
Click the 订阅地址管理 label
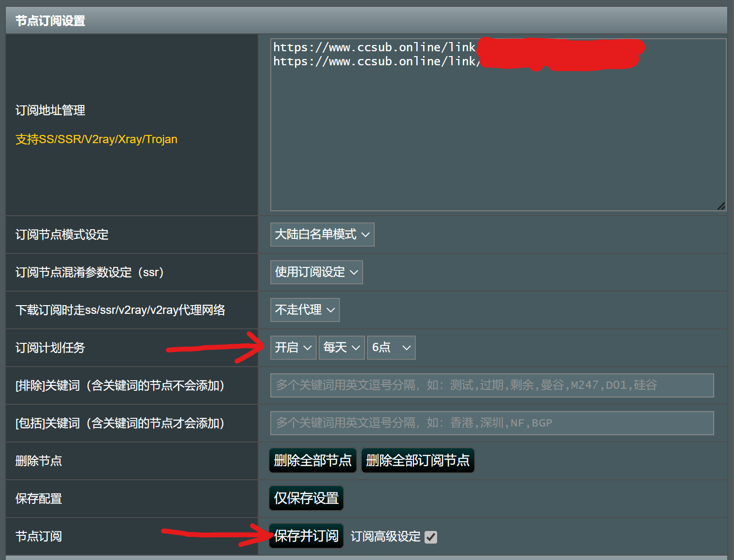tap(50, 110)
